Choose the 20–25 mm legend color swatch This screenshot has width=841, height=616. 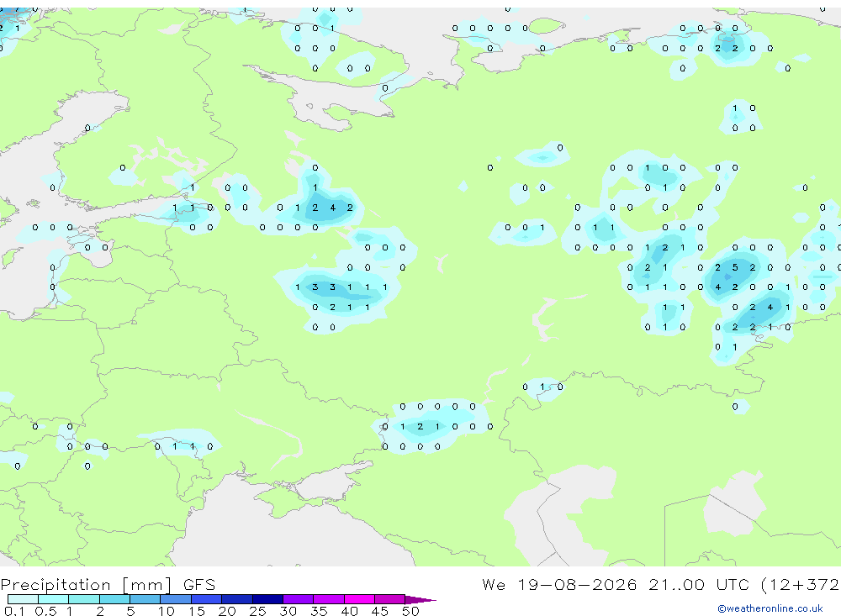237,599
